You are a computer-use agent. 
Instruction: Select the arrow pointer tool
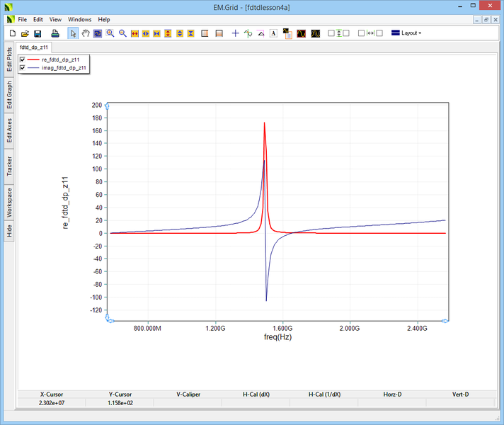click(74, 33)
